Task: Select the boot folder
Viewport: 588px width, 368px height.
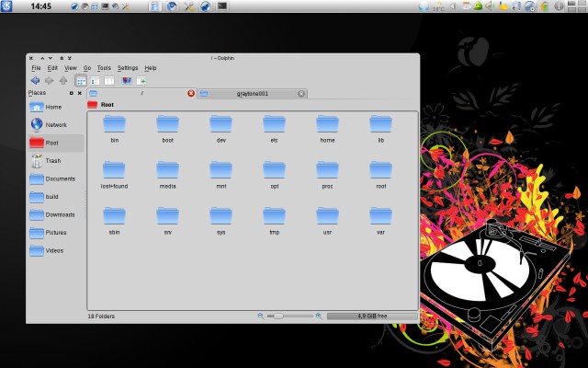Action: coord(167,129)
